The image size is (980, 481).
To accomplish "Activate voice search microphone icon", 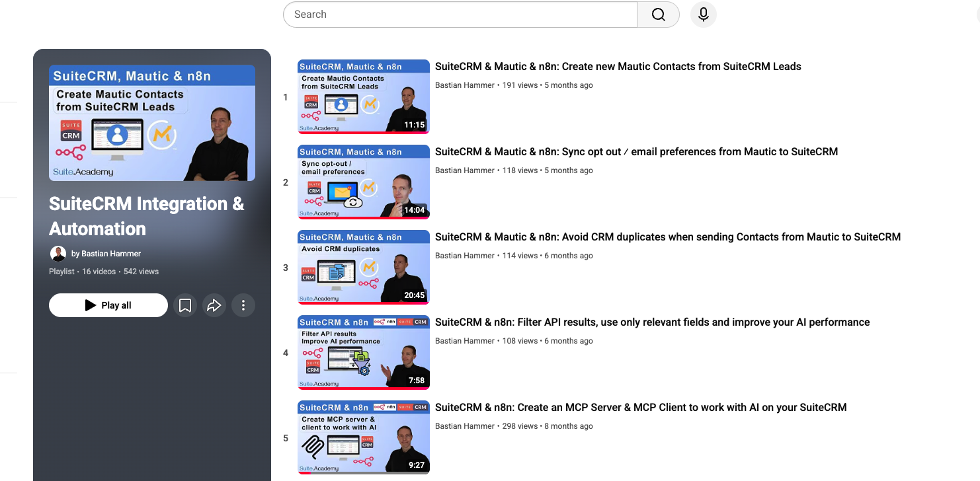I will coord(704,15).
